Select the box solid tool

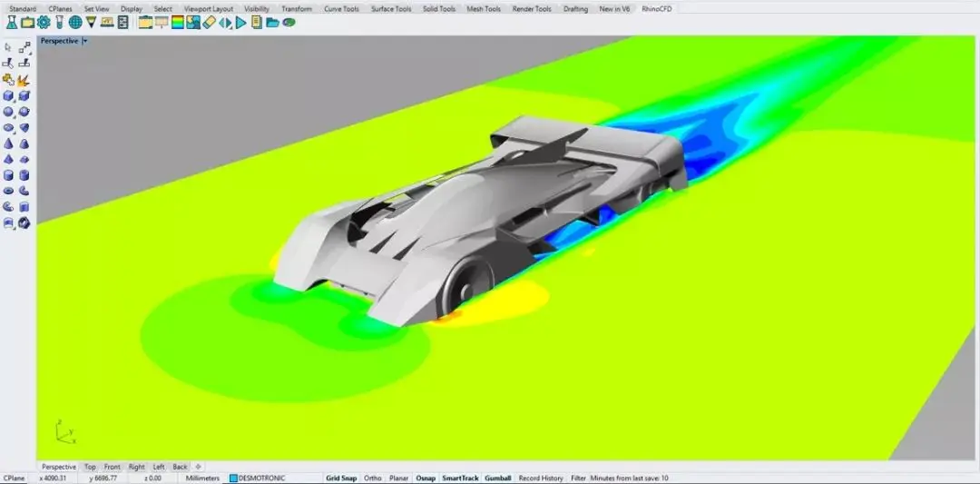[x=8, y=95]
